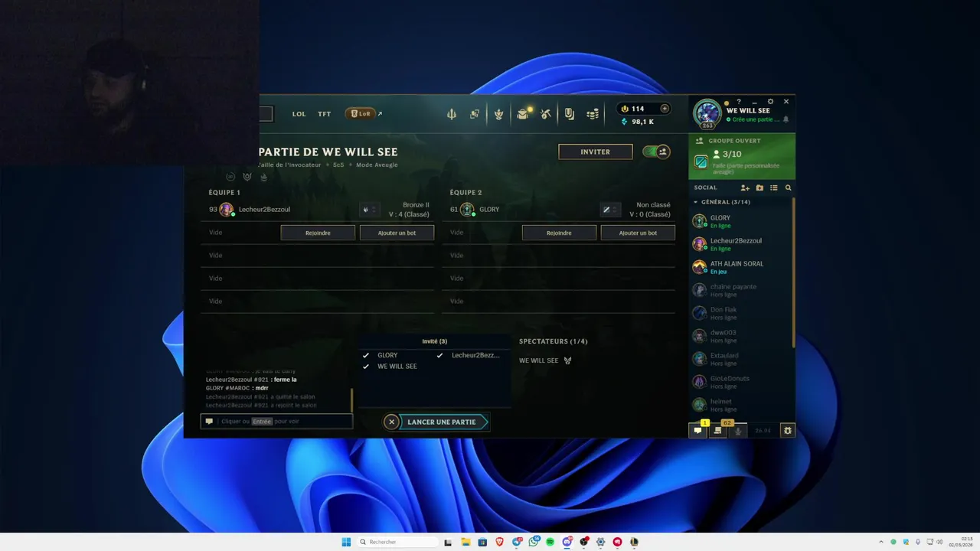Click WE WILL SEE spectator entry
This screenshot has width=980, height=551.
tap(539, 360)
